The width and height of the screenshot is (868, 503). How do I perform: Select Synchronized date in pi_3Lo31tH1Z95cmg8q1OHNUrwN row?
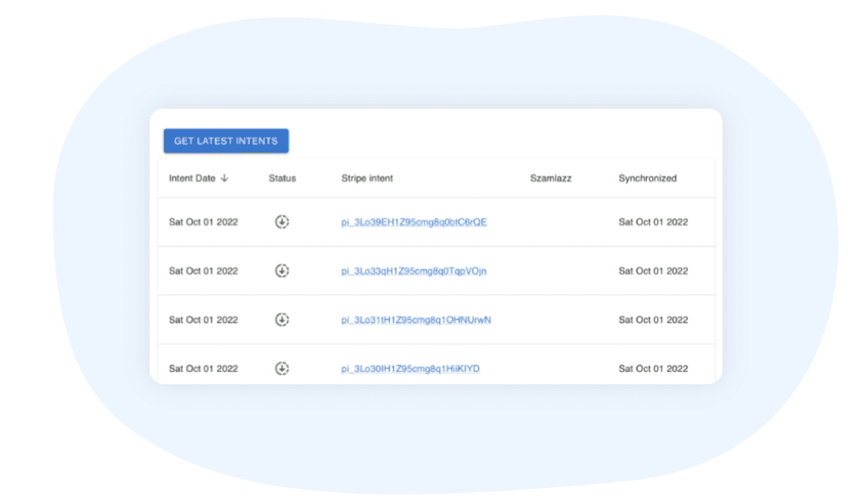[x=653, y=320]
